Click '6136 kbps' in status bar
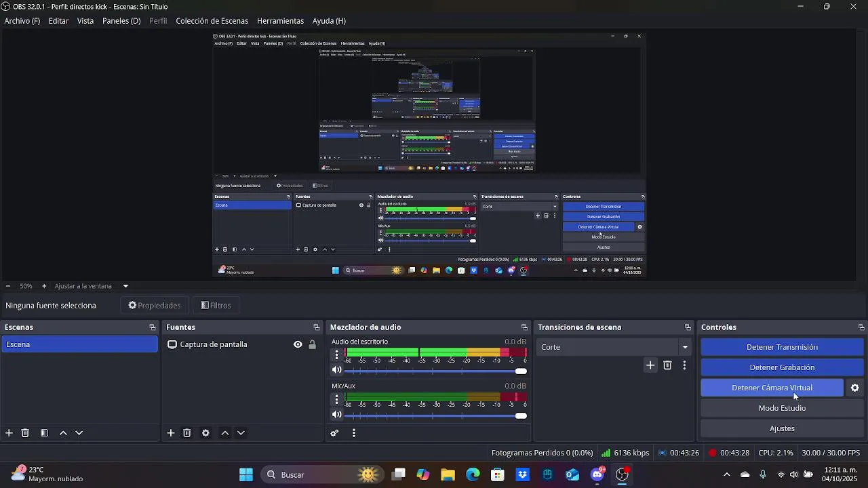The width and height of the screenshot is (868, 488). click(631, 453)
